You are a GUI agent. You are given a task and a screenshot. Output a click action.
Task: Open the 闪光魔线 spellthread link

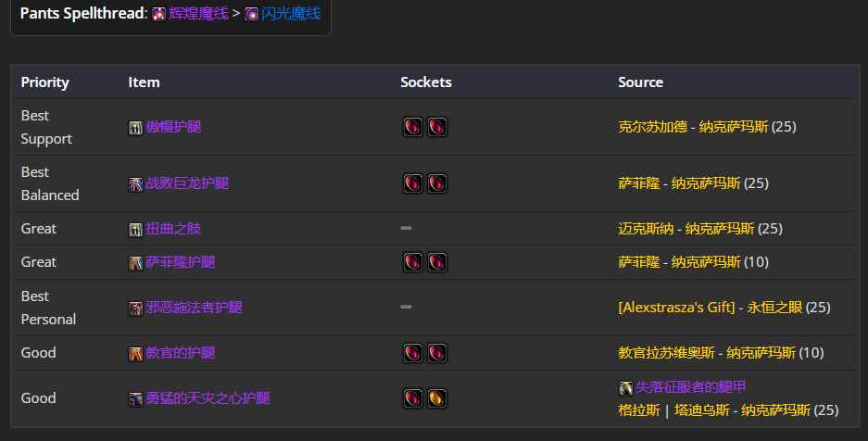pos(291,14)
